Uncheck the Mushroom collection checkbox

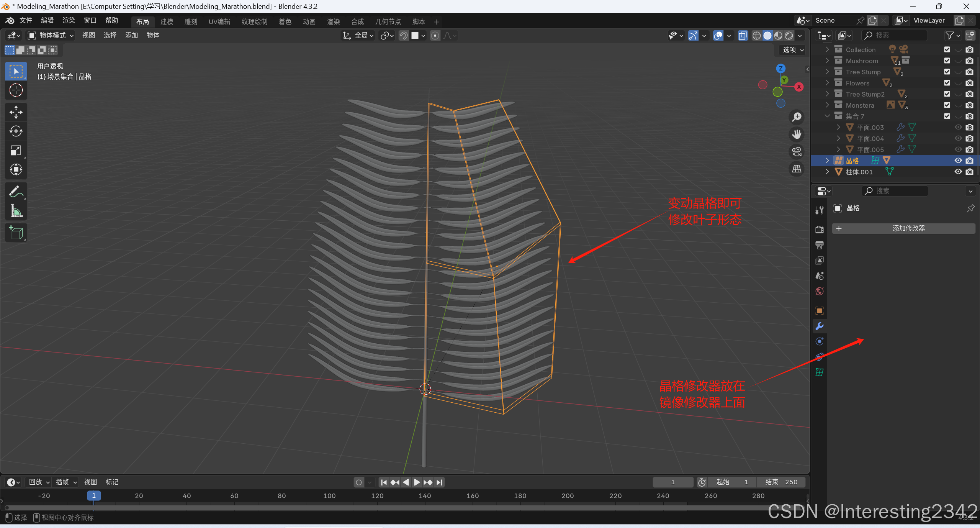(947, 61)
